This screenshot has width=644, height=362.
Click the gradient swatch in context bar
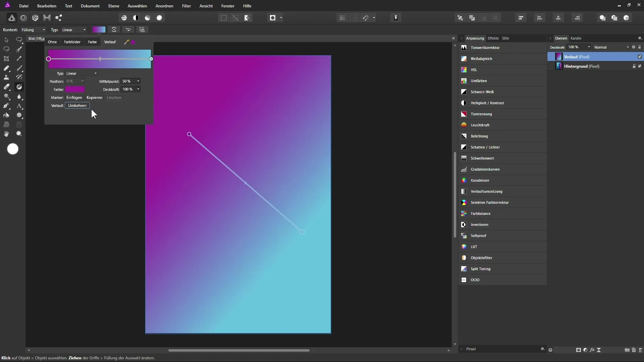pyautogui.click(x=99, y=30)
